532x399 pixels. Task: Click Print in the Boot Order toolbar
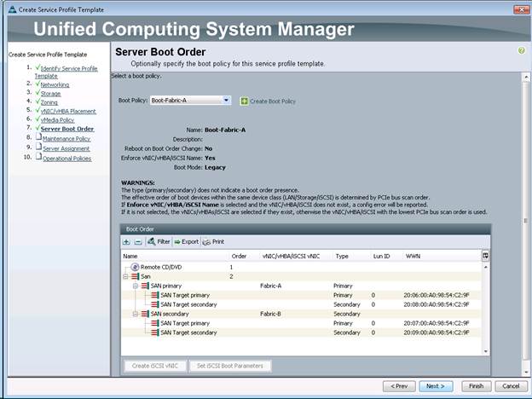click(x=213, y=241)
